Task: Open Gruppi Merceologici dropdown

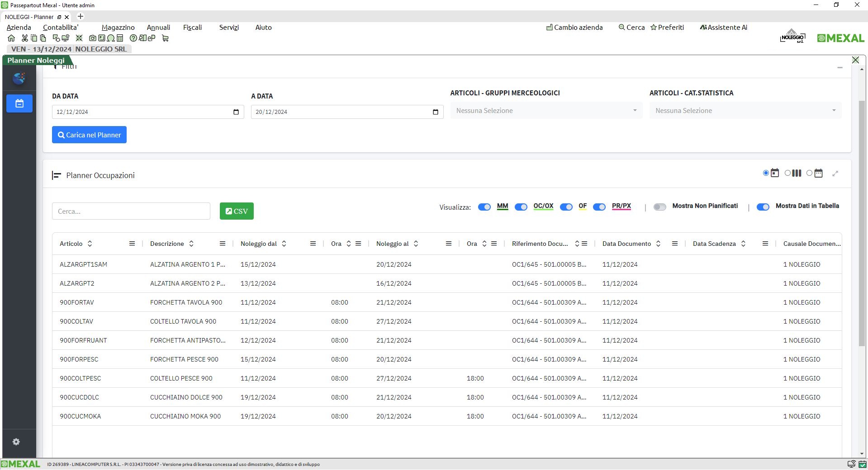Action: (x=546, y=111)
